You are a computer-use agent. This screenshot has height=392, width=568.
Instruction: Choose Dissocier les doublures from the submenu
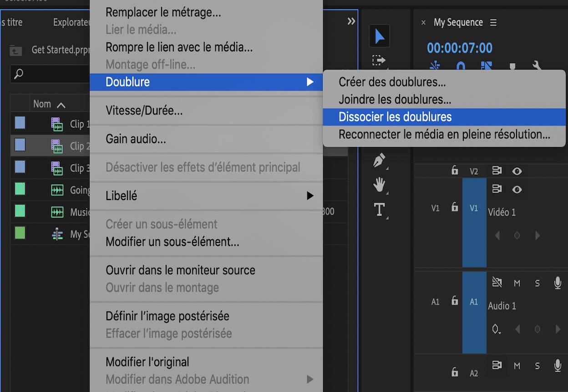[395, 117]
